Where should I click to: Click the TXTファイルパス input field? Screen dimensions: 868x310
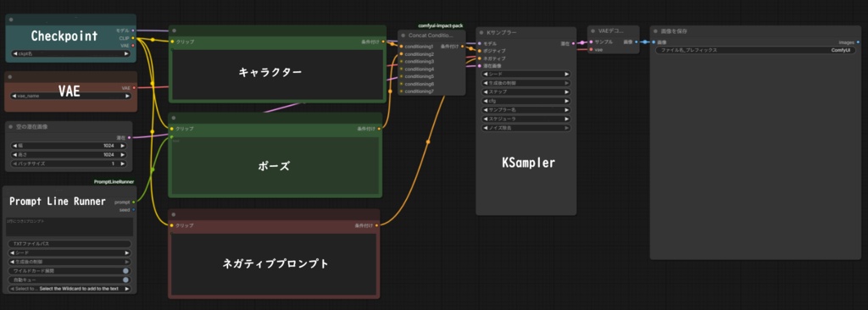[x=70, y=244]
